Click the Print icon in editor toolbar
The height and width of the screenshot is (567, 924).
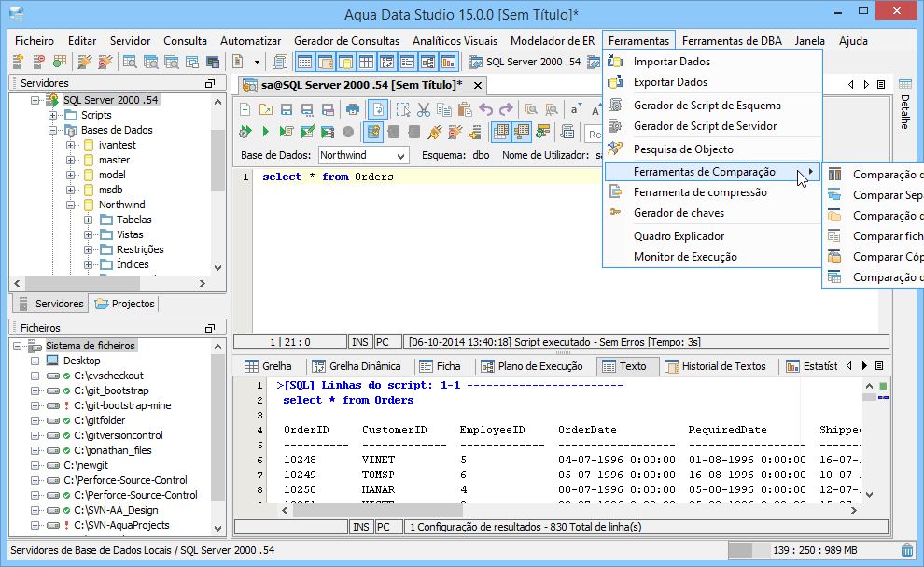tap(353, 109)
